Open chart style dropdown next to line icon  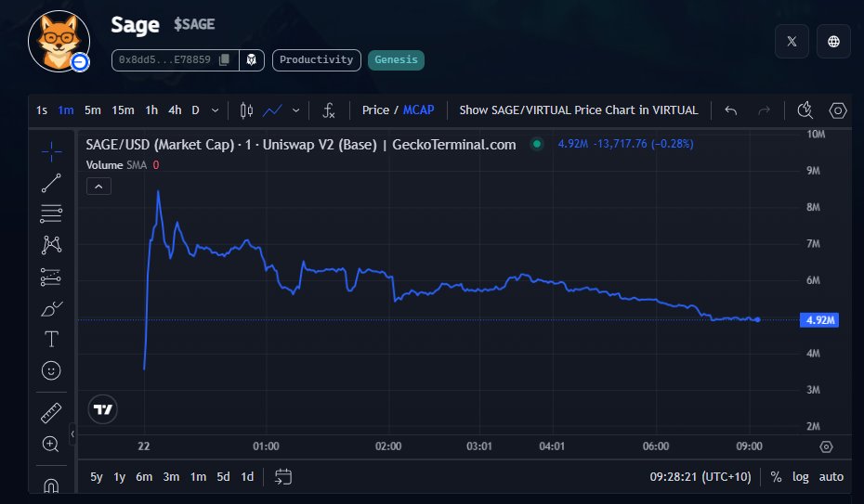[x=296, y=110]
